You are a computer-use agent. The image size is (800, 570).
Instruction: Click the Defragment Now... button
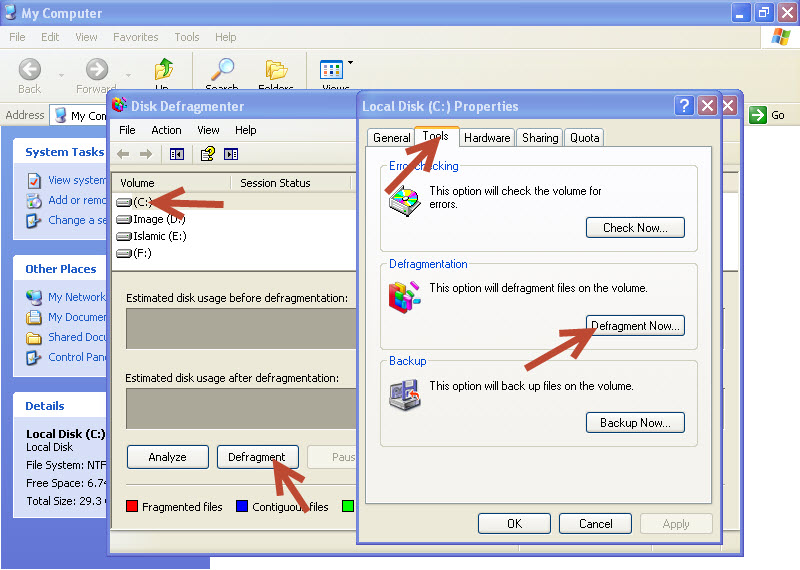click(635, 326)
